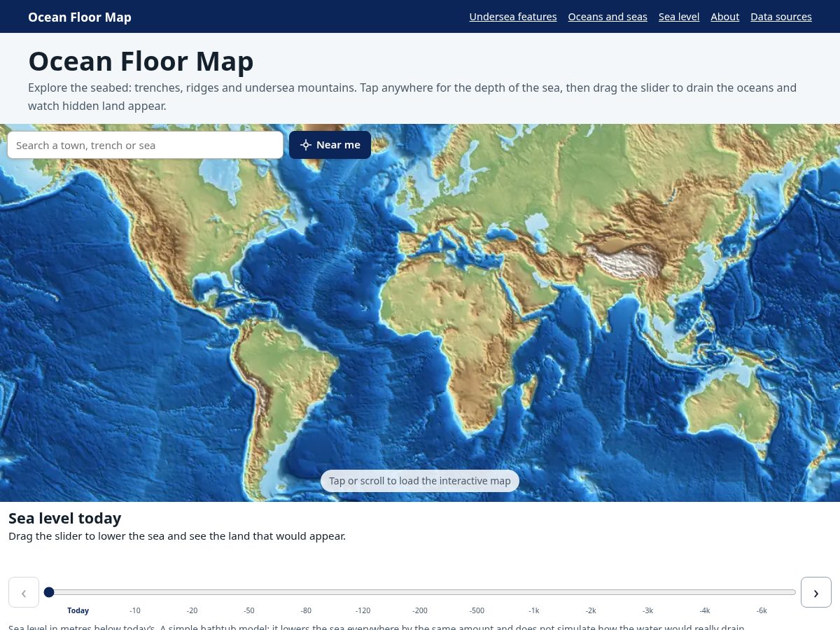Click the previous sea level arrow
The height and width of the screenshot is (630, 840).
pos(24,592)
